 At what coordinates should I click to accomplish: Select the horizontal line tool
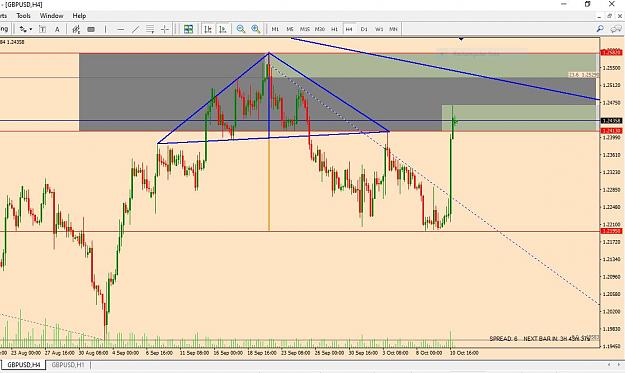[x=121, y=29]
